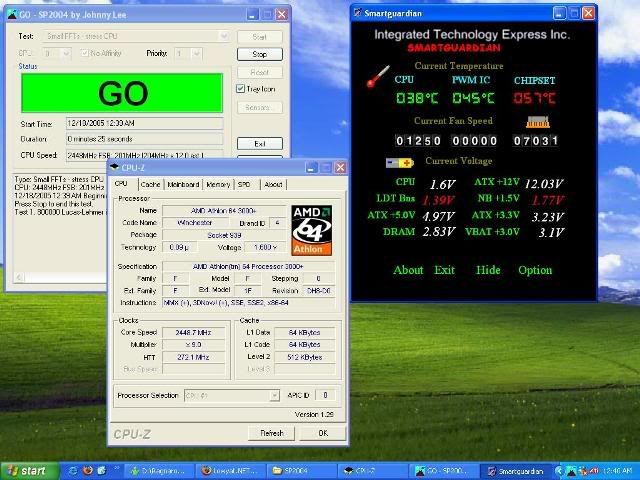Click the third quick launch icon
This screenshot has height=480, width=640.
102,471
